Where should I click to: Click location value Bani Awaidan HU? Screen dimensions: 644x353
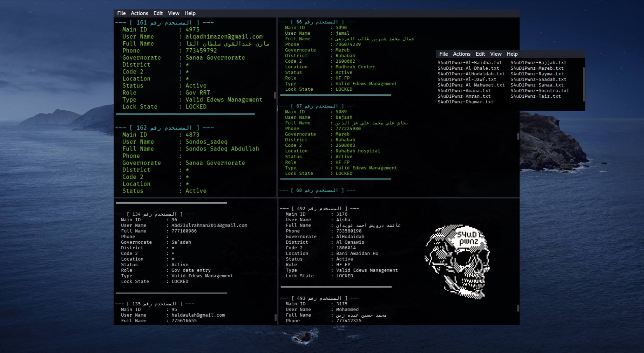357,254
